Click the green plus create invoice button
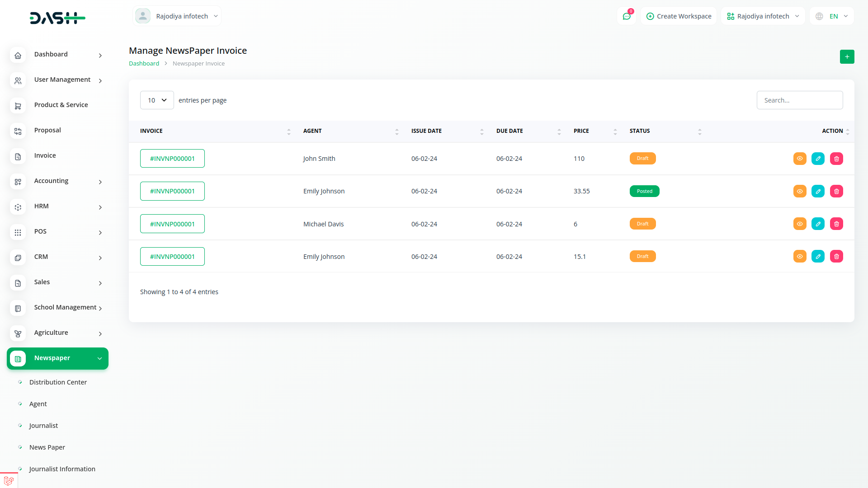The width and height of the screenshot is (868, 488). point(847,57)
